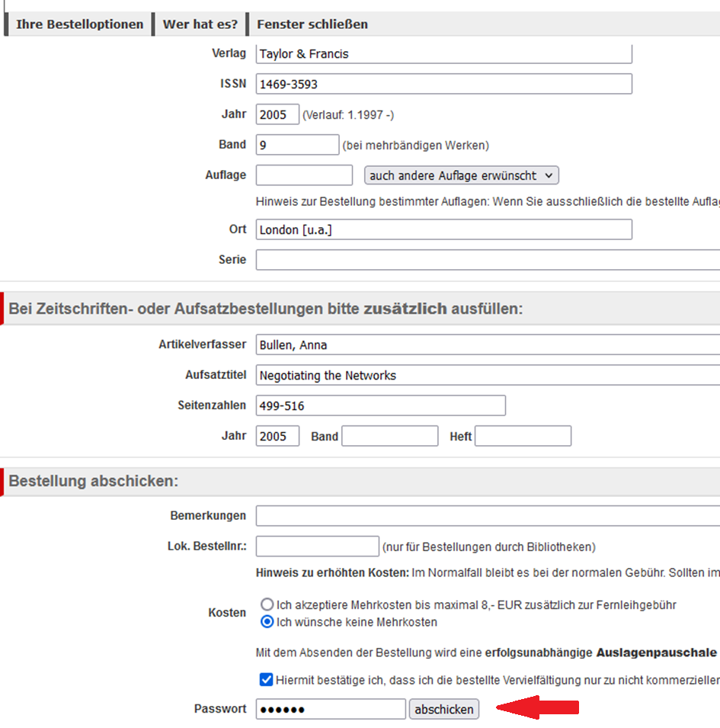Click the article Band field beside Jahr
This screenshot has width=720, height=728.
(390, 436)
